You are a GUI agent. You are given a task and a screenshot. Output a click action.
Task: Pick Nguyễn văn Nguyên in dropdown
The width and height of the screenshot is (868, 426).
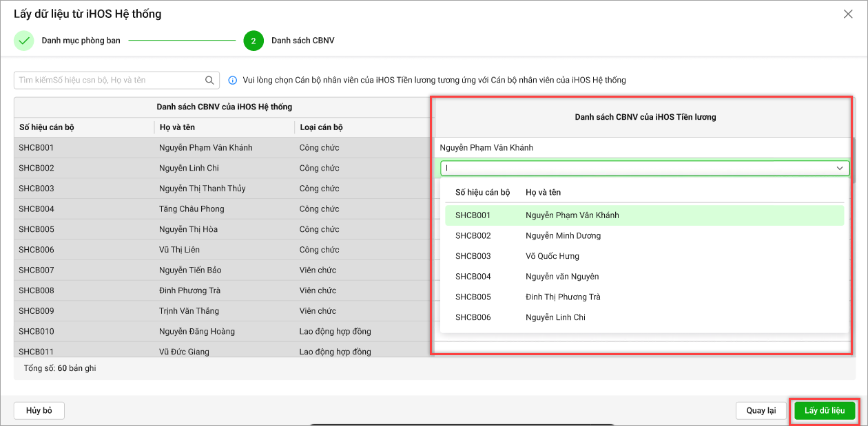(x=561, y=277)
